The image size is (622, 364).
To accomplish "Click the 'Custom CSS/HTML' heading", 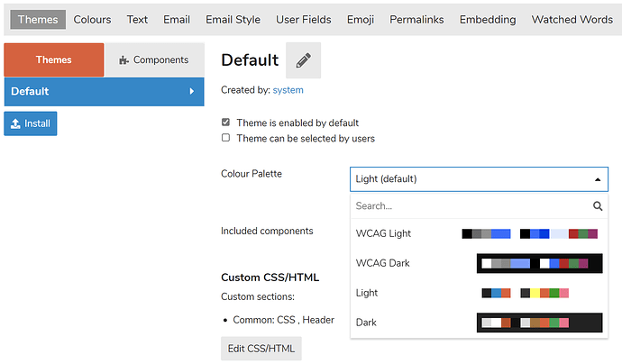I will click(x=270, y=278).
